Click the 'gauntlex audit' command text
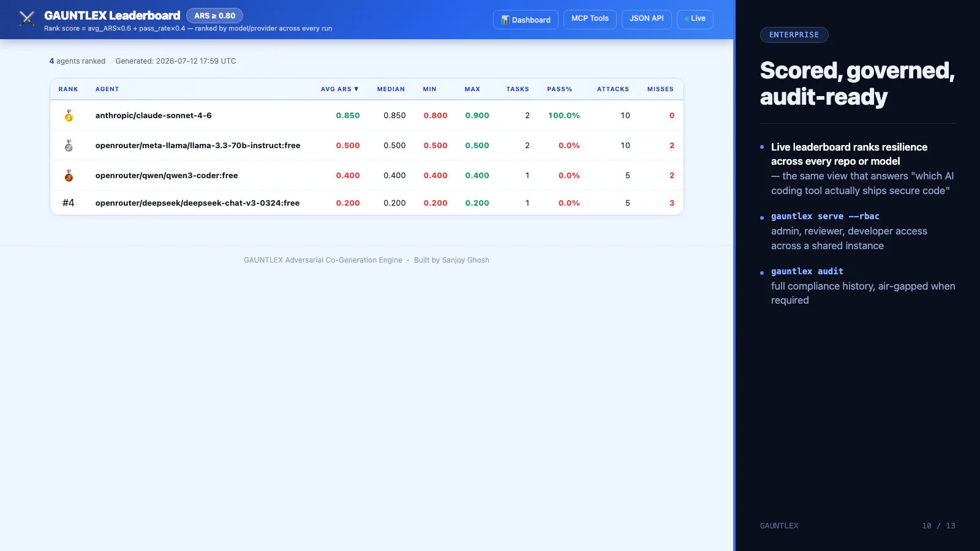The height and width of the screenshot is (551, 980). pos(807,271)
